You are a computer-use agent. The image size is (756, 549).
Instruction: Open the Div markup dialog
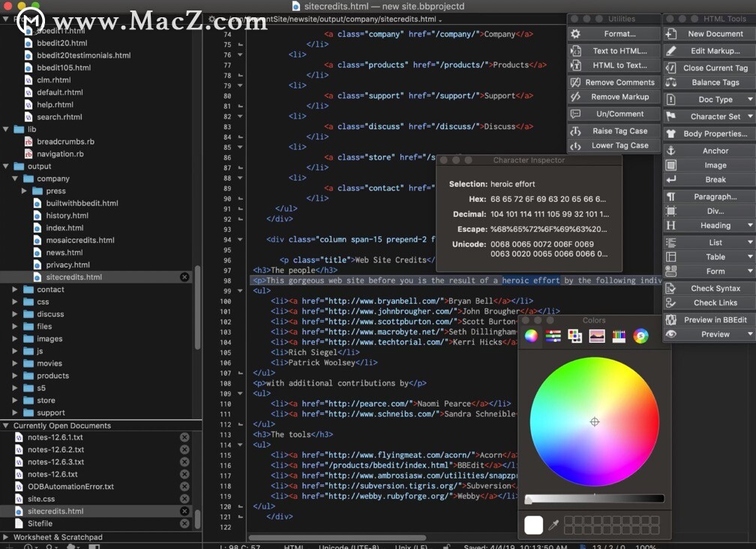tap(709, 211)
